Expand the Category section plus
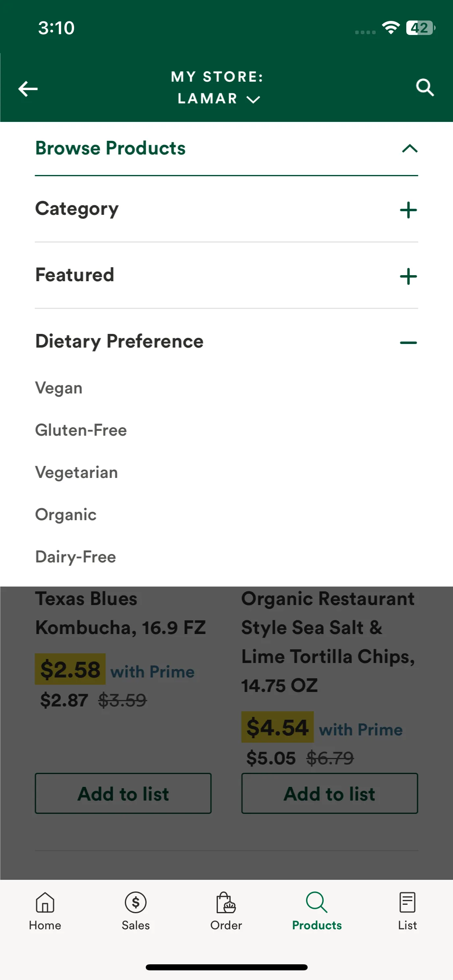 click(x=408, y=210)
